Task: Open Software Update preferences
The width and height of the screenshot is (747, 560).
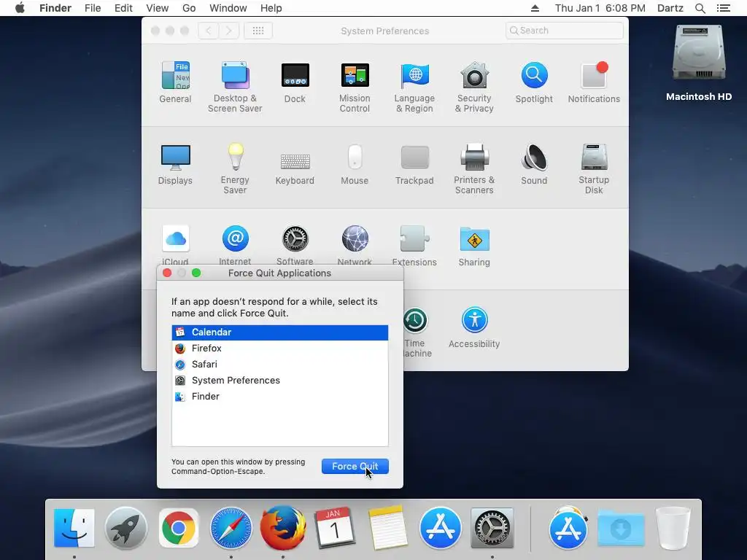Action: click(295, 244)
